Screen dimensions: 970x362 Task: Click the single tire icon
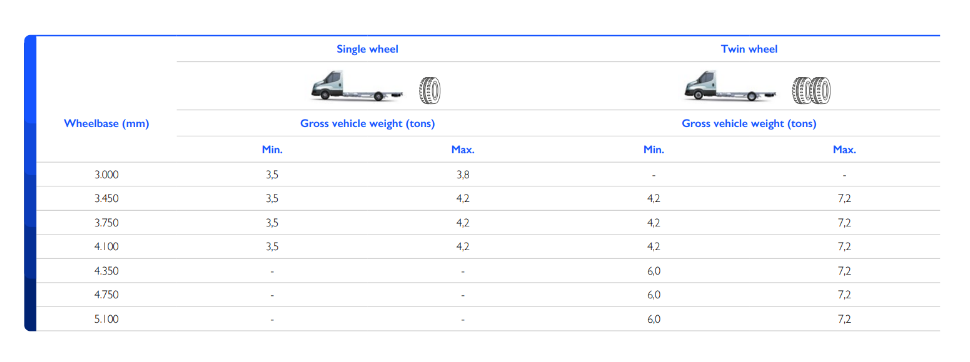(x=430, y=90)
